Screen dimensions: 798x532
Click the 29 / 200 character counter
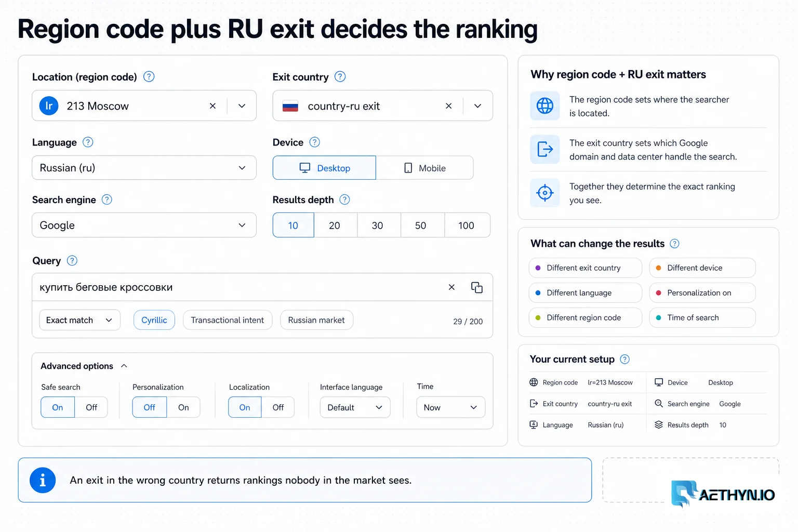pos(468,322)
